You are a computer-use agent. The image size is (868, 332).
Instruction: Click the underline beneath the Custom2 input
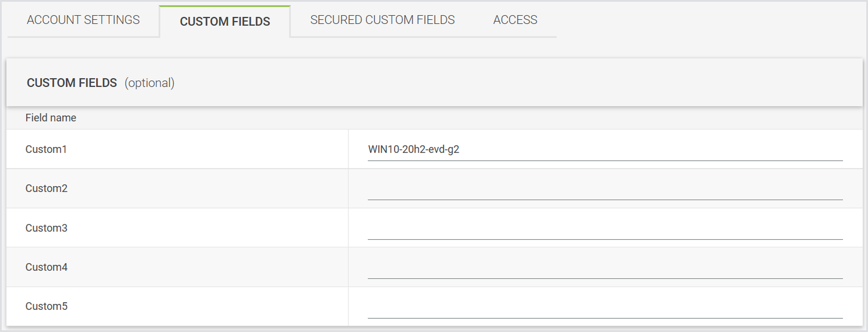(605, 200)
